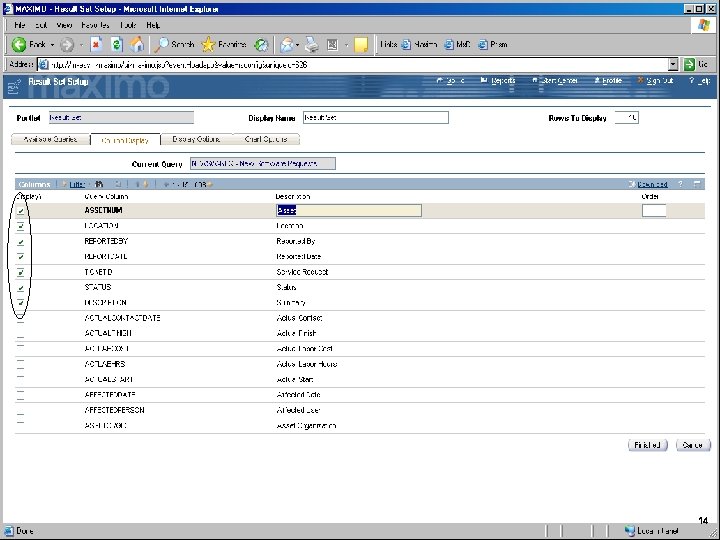
Task: Open the Favorites star icon
Action: 208,45
